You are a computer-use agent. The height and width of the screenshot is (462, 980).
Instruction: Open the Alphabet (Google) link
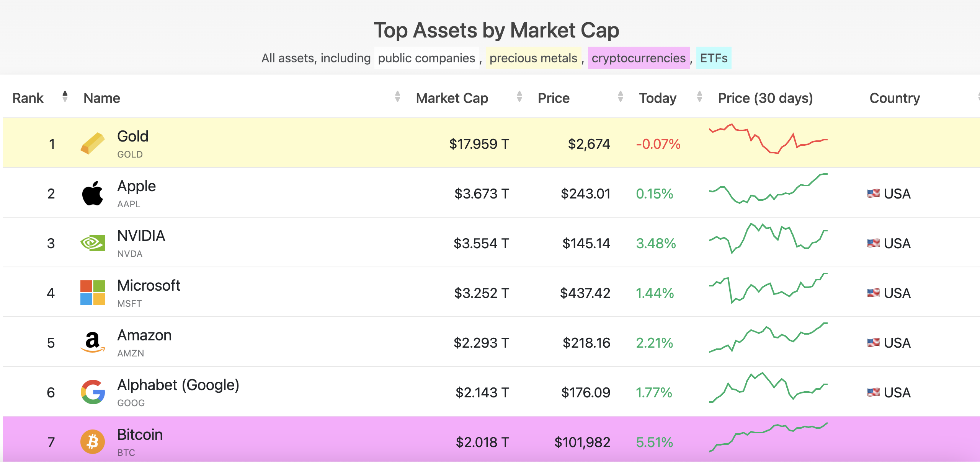[x=178, y=385]
